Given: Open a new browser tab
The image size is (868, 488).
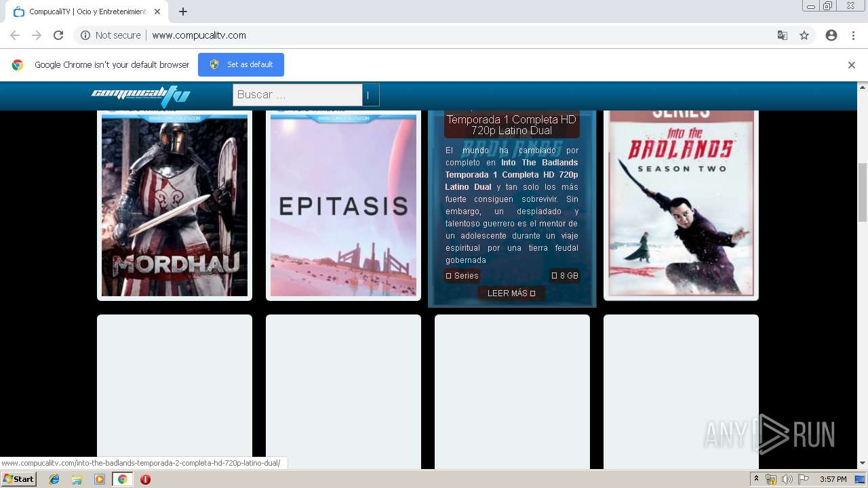Looking at the screenshot, I should (x=183, y=12).
